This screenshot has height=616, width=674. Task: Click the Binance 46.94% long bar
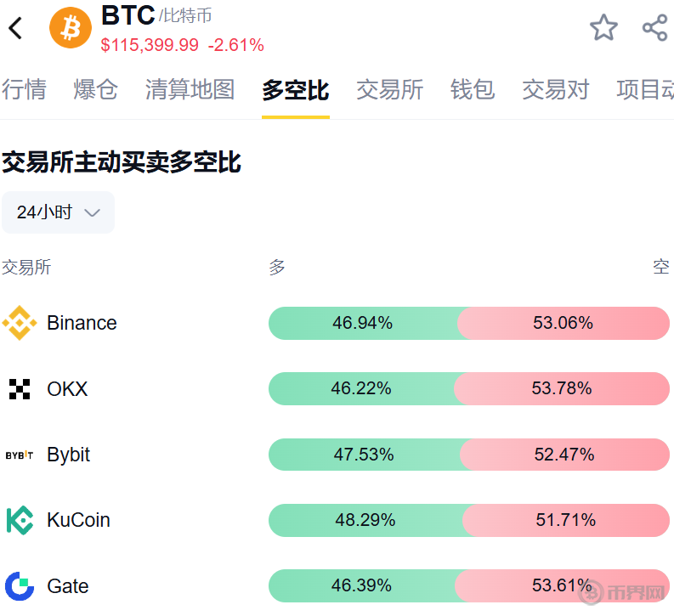(x=363, y=323)
